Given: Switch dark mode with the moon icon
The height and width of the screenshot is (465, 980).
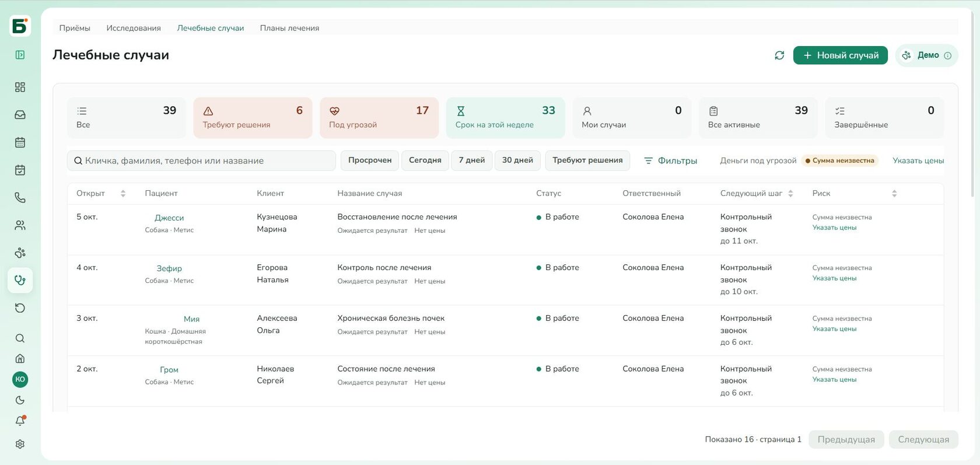Looking at the screenshot, I should [x=20, y=400].
